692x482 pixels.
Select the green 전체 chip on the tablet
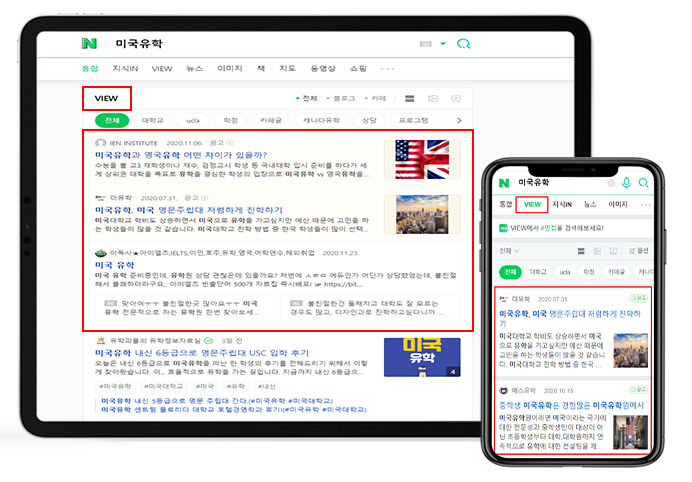(x=112, y=120)
